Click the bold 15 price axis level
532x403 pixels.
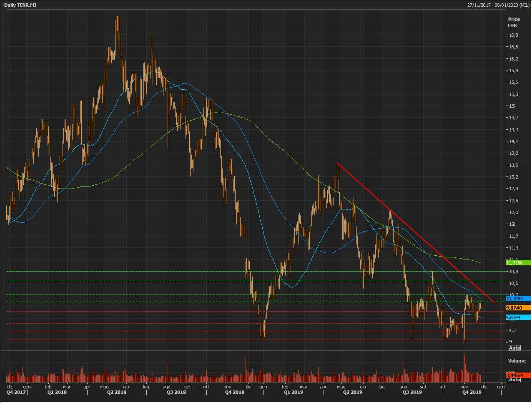512,106
